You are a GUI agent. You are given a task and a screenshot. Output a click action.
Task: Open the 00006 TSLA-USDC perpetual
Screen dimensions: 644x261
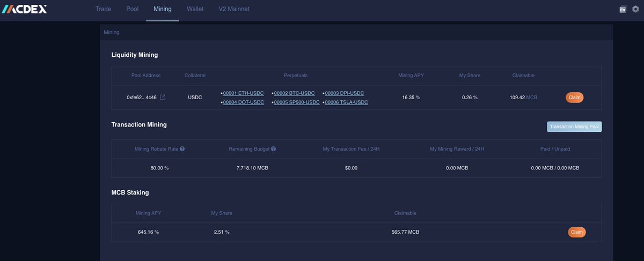click(347, 102)
